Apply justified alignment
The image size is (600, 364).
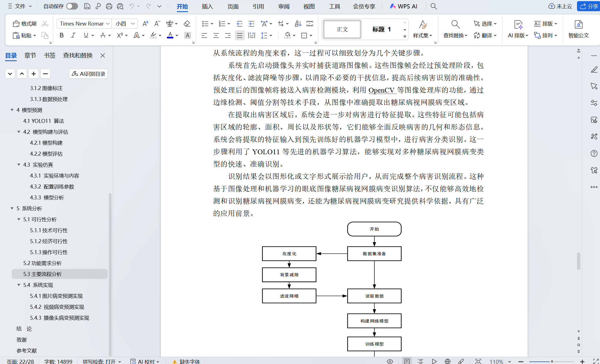pyautogui.click(x=240, y=35)
